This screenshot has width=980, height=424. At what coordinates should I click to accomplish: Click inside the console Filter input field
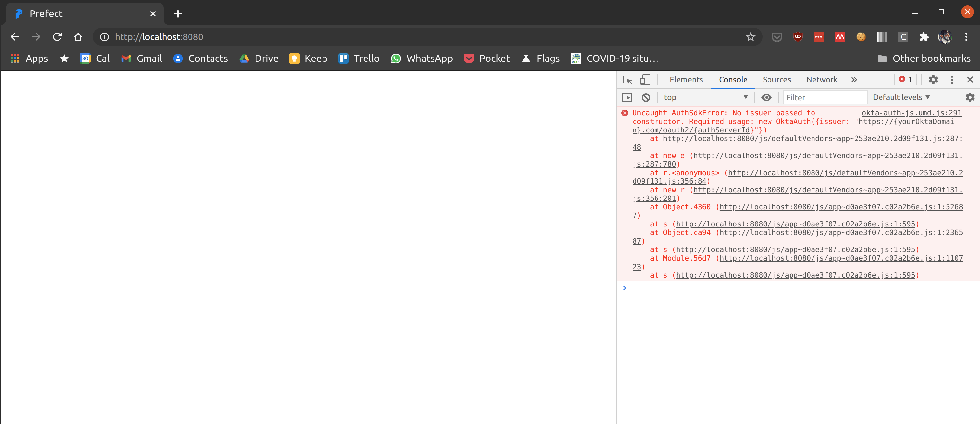tap(825, 97)
